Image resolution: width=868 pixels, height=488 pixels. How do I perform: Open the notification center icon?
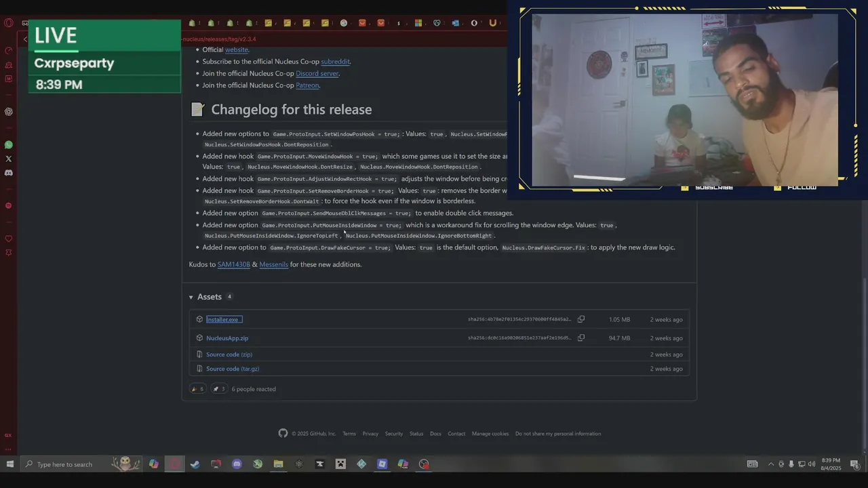(x=855, y=464)
